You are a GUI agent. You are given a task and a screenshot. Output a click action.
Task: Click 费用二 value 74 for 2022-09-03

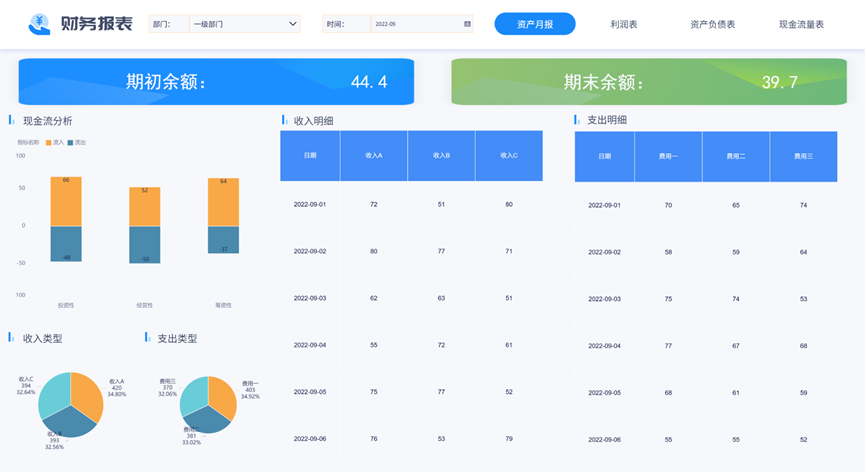[736, 299]
